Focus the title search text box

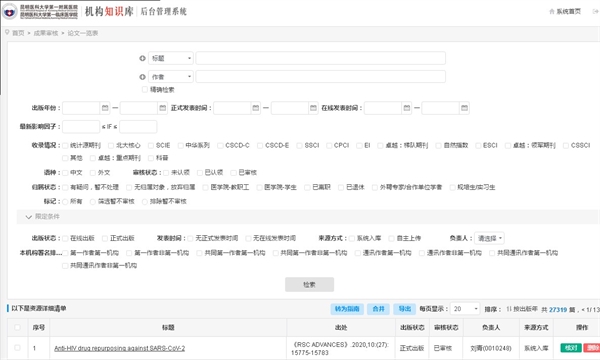321,58
